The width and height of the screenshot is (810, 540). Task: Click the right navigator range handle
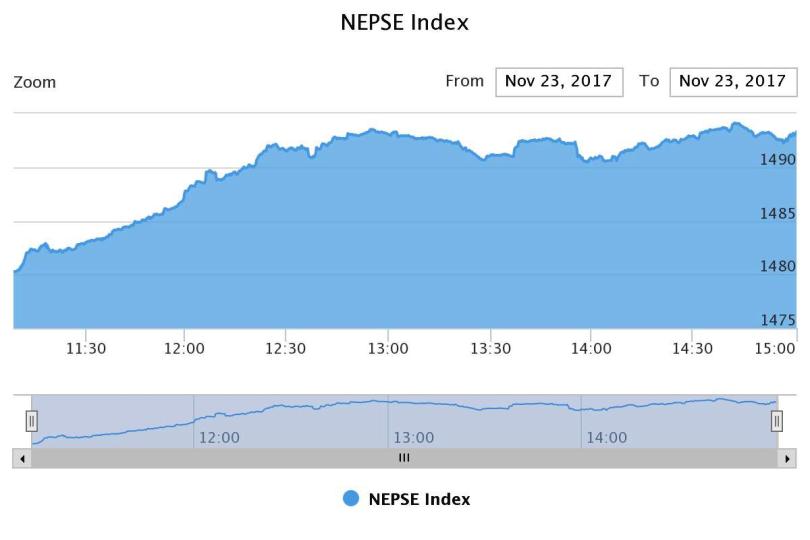[776, 421]
